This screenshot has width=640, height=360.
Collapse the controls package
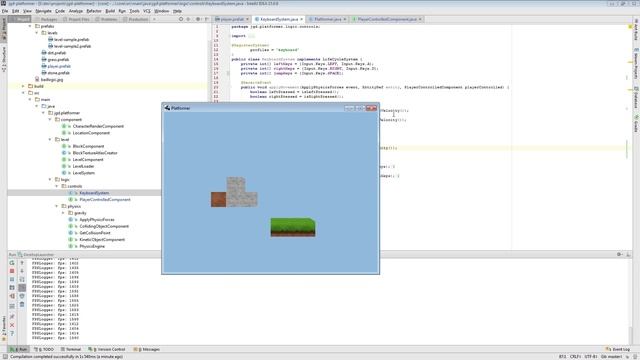[x=57, y=186]
